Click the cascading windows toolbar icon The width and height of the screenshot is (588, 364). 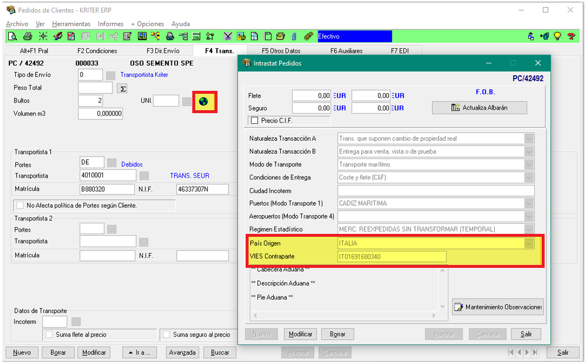click(x=531, y=36)
